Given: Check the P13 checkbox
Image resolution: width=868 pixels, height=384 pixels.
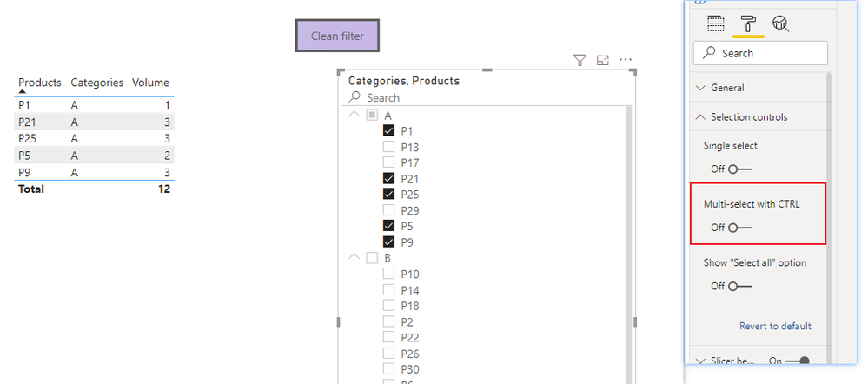Looking at the screenshot, I should point(388,147).
